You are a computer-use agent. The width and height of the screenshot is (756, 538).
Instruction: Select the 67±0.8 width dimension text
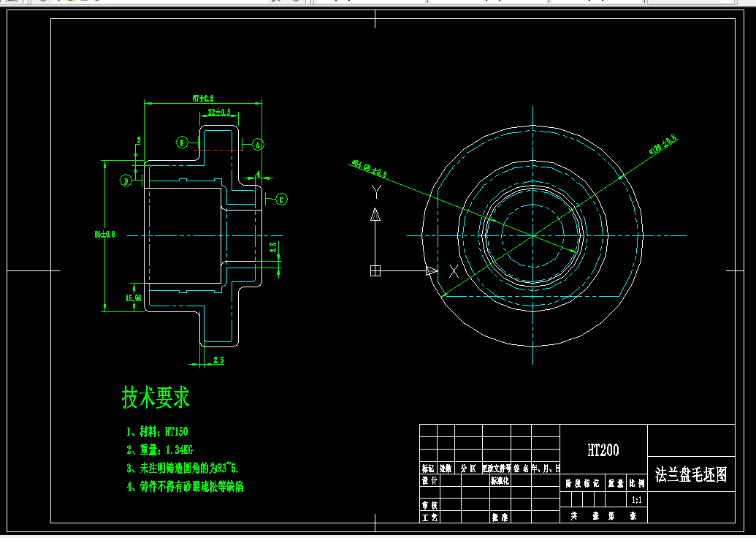coord(203,99)
